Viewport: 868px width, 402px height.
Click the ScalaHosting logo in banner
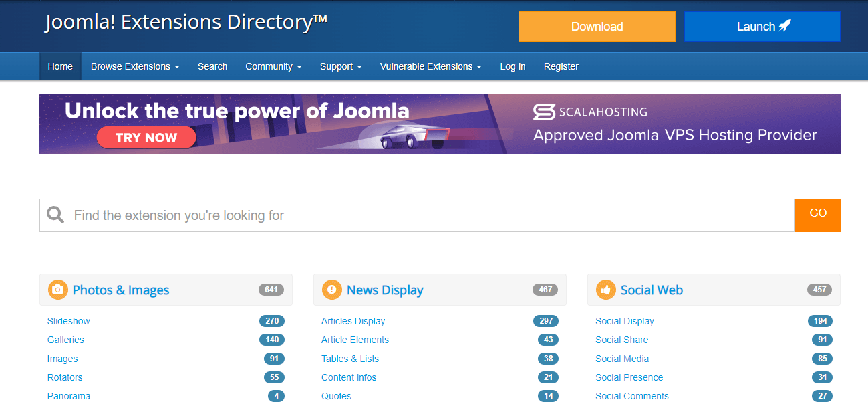tap(590, 112)
